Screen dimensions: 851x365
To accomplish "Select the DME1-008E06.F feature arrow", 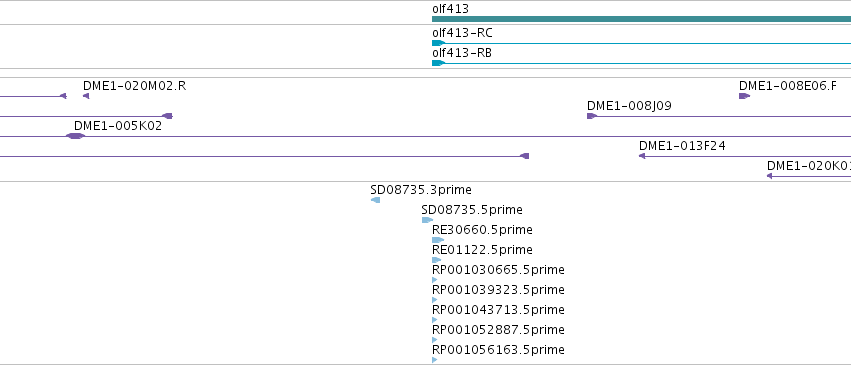I will (745, 96).
